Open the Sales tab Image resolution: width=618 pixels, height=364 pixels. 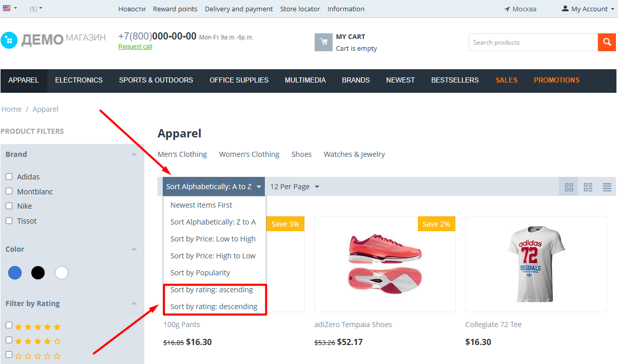507,80
